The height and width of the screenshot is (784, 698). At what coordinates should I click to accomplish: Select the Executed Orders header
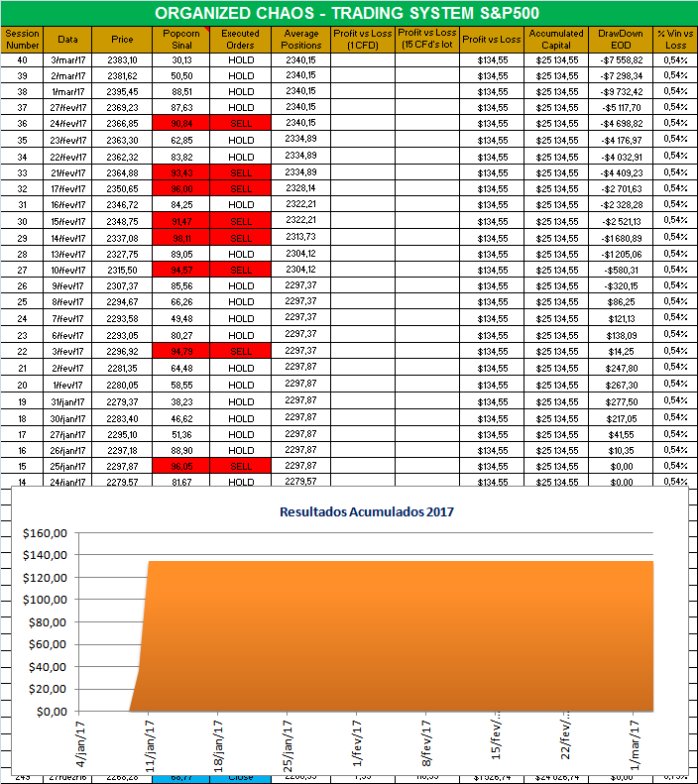tap(241, 39)
